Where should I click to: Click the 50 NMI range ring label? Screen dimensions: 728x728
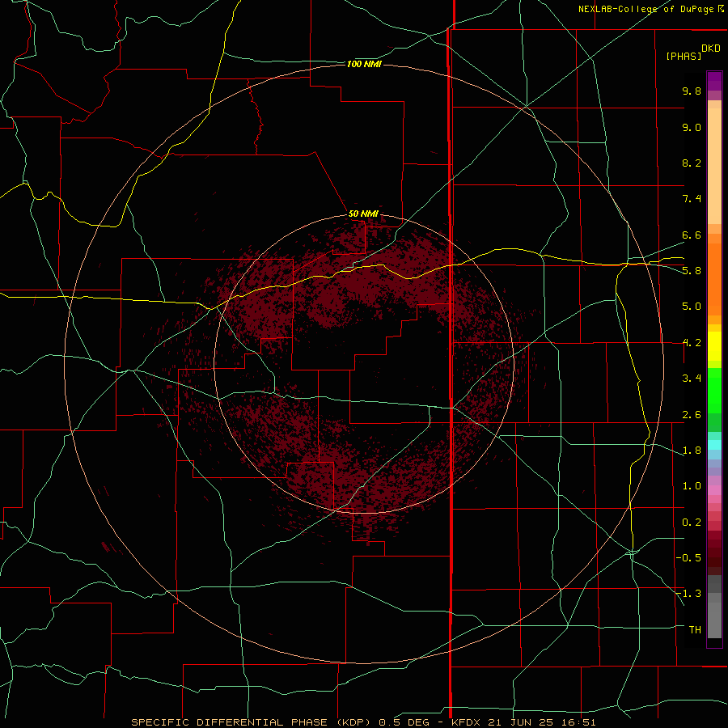(363, 214)
